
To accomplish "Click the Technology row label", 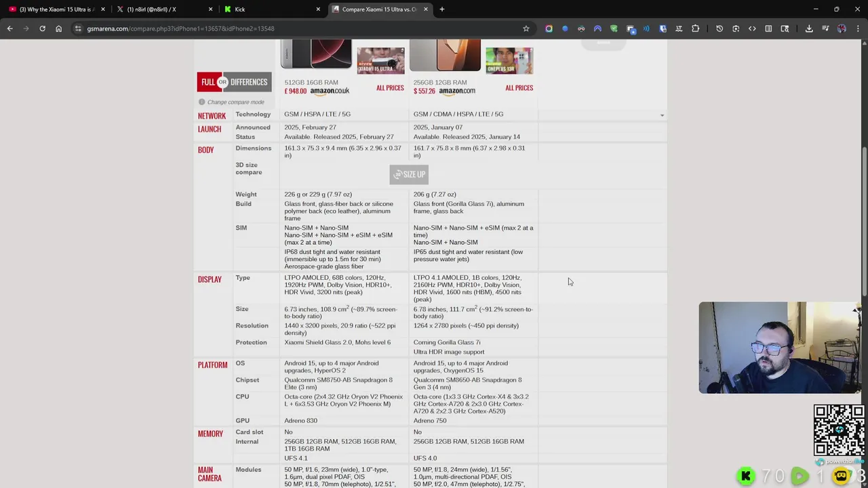I will pos(253,115).
